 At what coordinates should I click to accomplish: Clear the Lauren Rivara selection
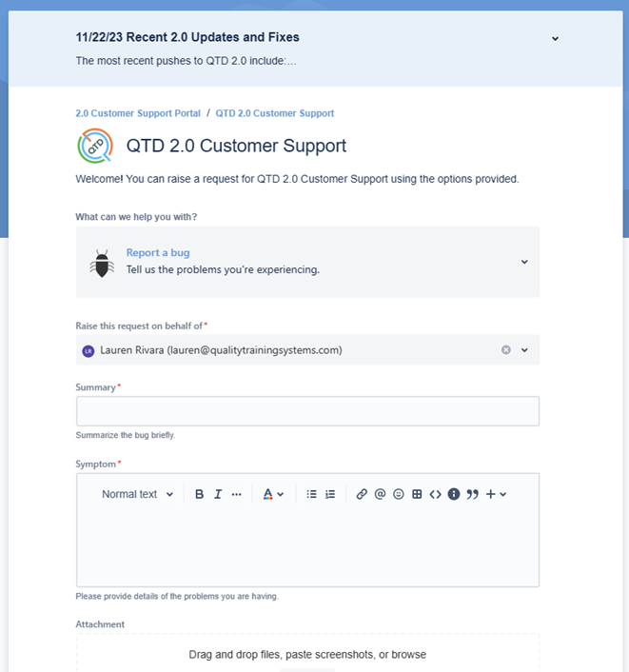506,349
